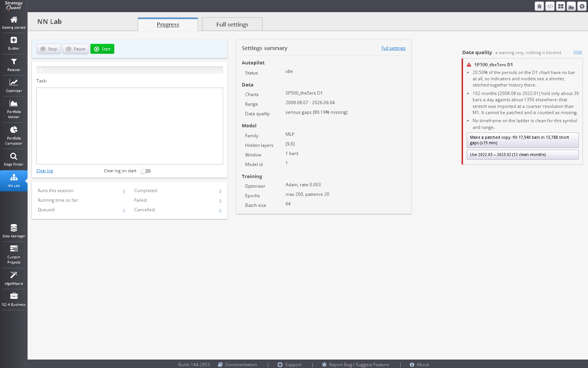Click the StrategyQuant logo
Screen dimensions: 588x368
[x=14, y=6]
